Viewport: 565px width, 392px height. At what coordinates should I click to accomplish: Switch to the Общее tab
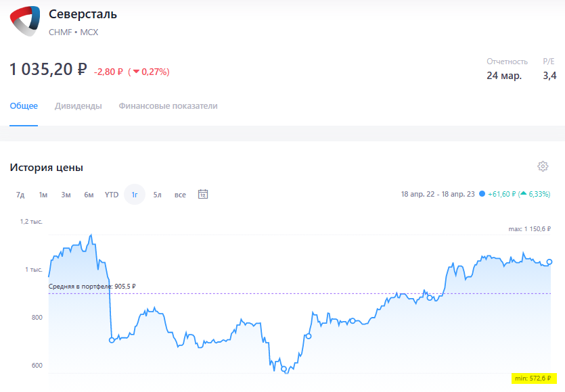pyautogui.click(x=24, y=106)
